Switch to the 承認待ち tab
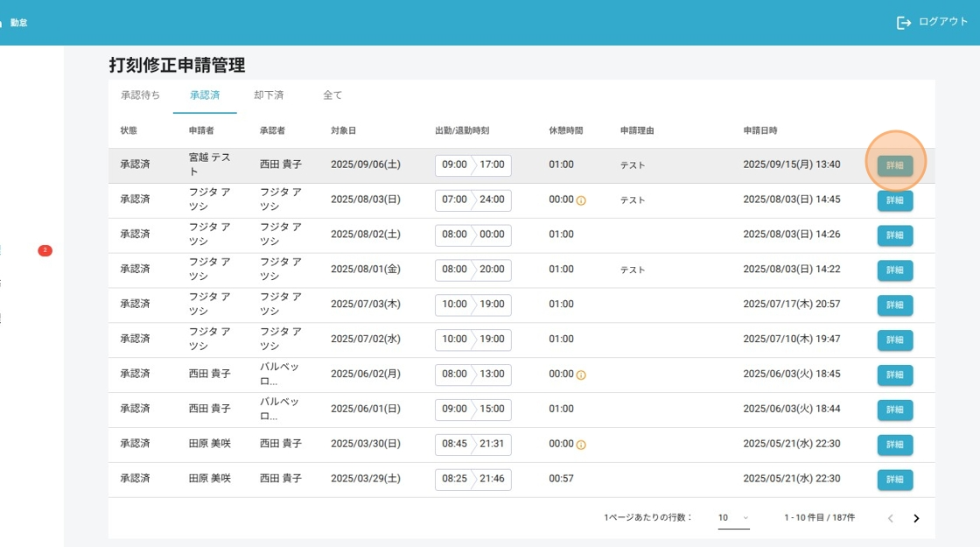 [140, 95]
